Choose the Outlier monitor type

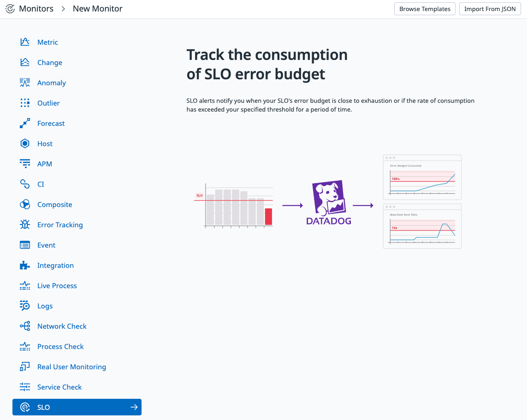pyautogui.click(x=48, y=103)
